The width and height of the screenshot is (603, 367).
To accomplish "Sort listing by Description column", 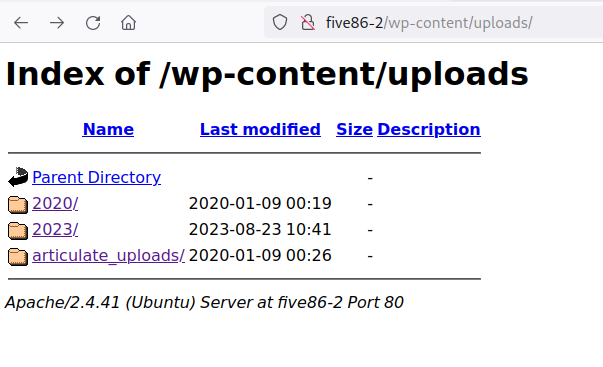I will pyautogui.click(x=429, y=129).
